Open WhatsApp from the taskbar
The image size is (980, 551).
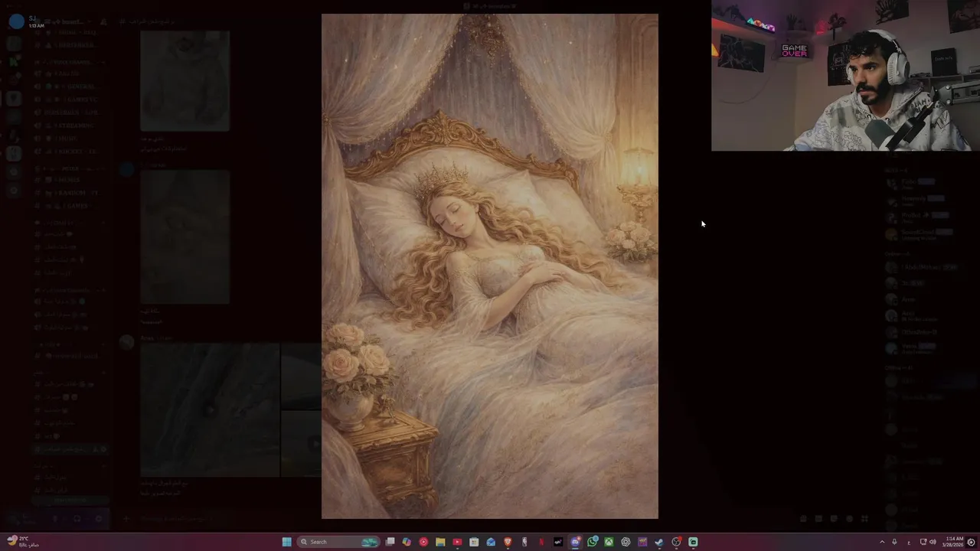[592, 542]
